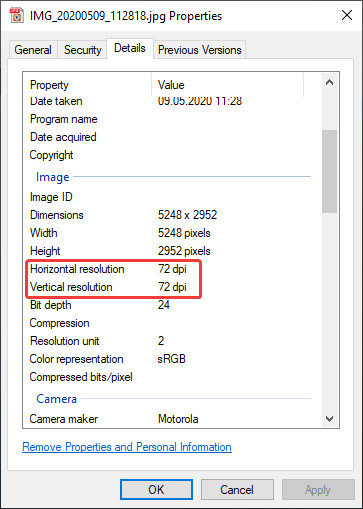Viewport: 363px width, 509px height.
Task: Select the Program name row
Action: pyautogui.click(x=170, y=119)
